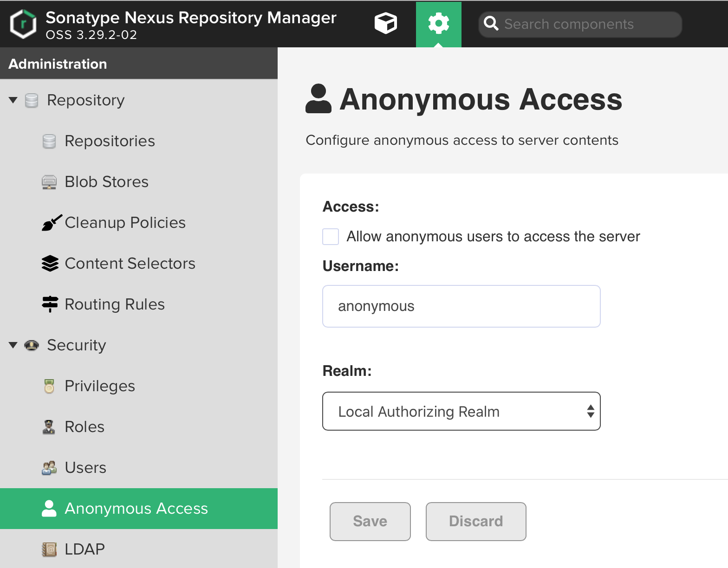
Task: Click the search magnifier icon
Action: [x=491, y=24]
